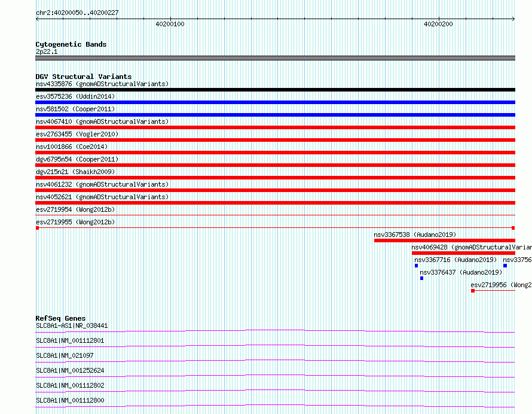
Task: Open variant nsv4052621 (gnomADStructuralVariants)
Action: tap(102, 197)
